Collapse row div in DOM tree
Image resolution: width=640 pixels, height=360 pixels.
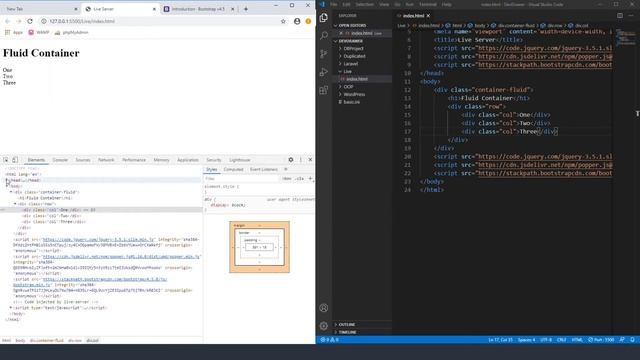[x=16, y=204]
